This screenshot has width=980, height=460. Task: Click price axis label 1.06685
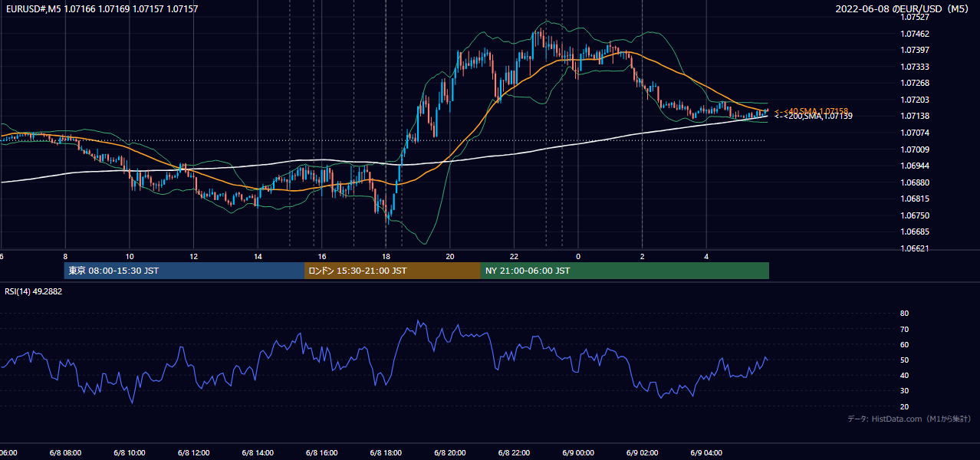tap(915, 232)
